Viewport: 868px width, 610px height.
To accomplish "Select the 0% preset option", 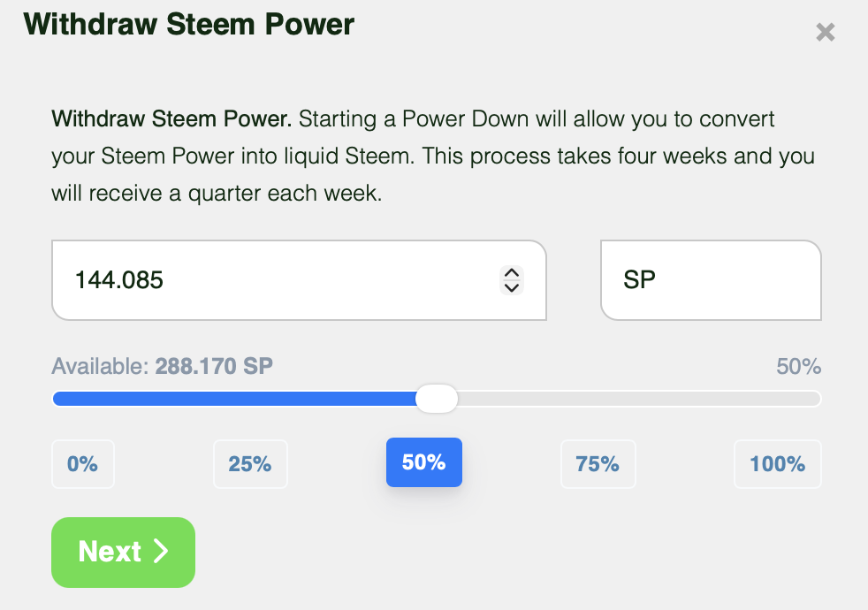I will click(82, 463).
